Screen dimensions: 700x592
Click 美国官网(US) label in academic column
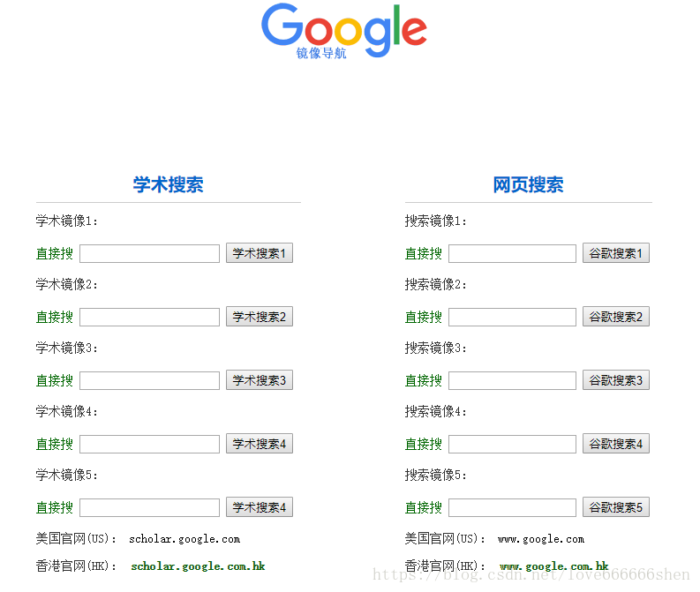pyautogui.click(x=76, y=539)
